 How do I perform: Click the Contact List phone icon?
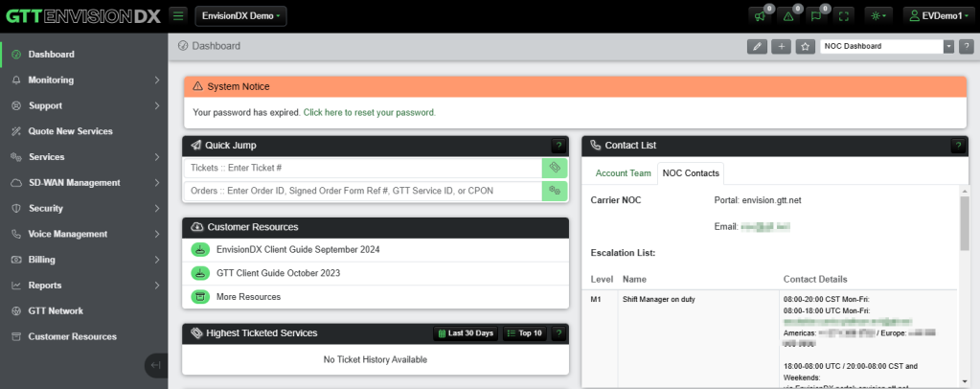pyautogui.click(x=596, y=145)
